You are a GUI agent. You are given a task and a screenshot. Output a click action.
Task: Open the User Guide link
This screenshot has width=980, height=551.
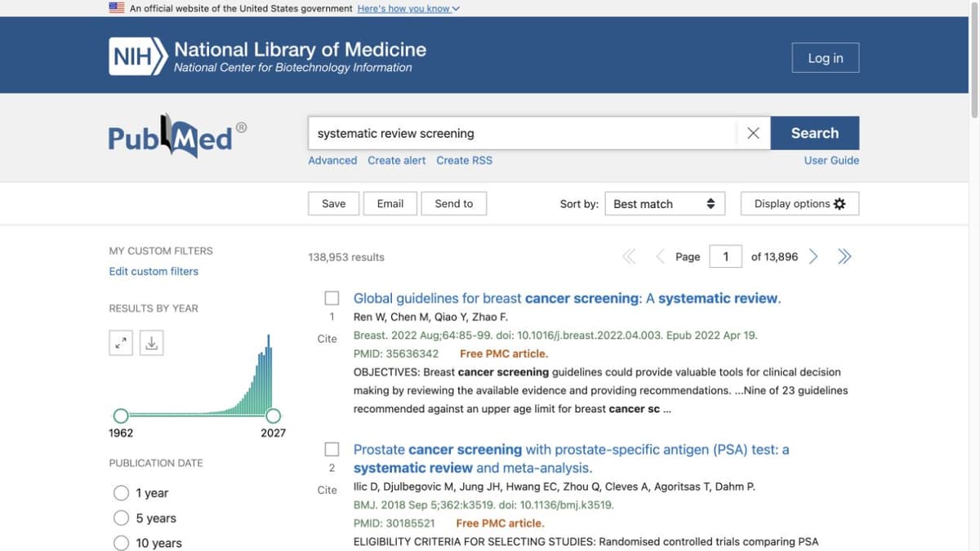(x=831, y=160)
